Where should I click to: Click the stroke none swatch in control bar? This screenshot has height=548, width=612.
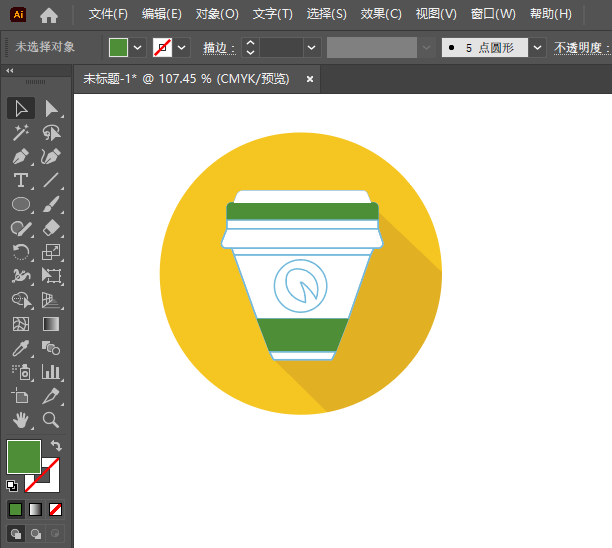[162, 48]
